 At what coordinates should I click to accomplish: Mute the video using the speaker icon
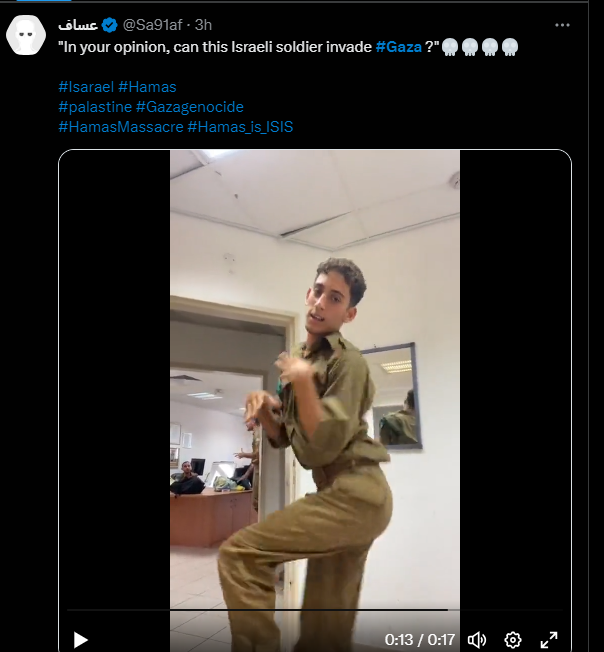tap(477, 639)
